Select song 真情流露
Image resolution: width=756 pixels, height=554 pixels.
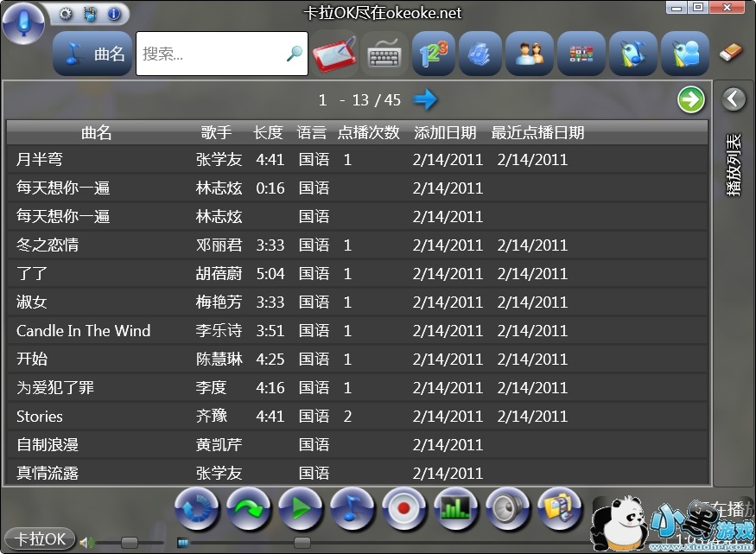[358, 472]
